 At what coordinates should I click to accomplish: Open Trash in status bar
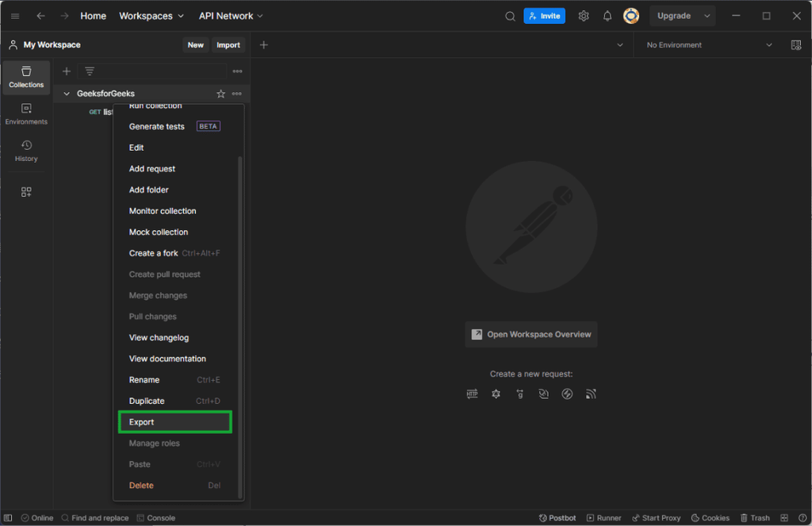tap(755, 518)
